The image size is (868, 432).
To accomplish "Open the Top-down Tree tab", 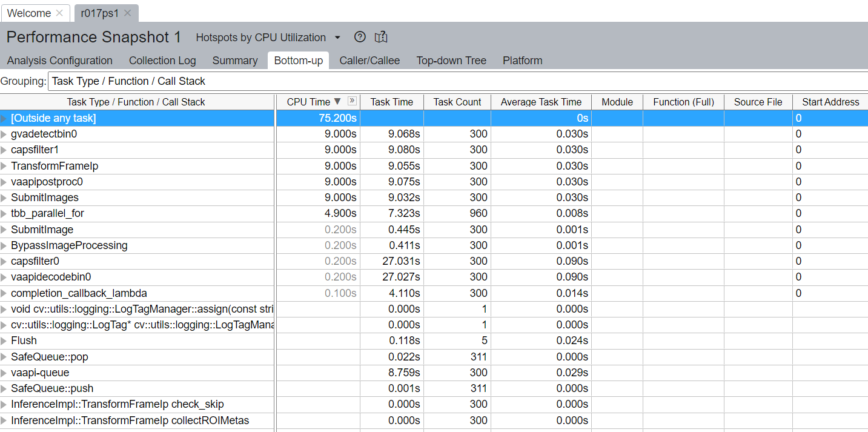I will pos(451,61).
